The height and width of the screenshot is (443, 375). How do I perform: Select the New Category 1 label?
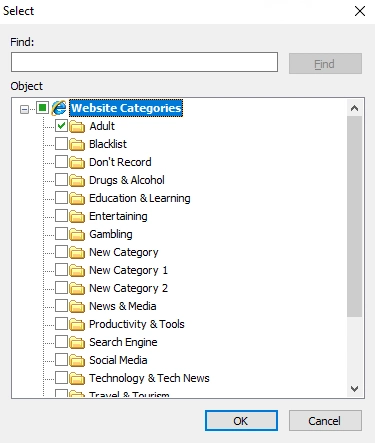[x=128, y=270]
